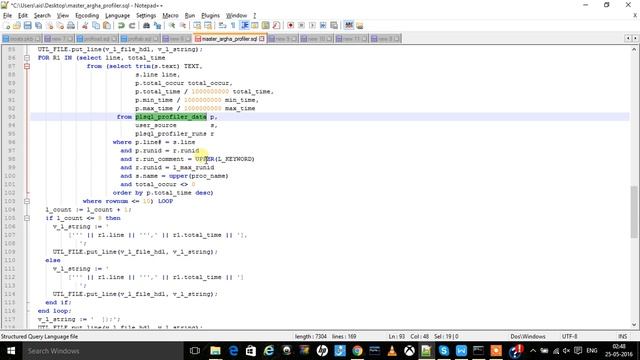
Task: Click the last plugin icon on the toolbar
Action: point(360,25)
